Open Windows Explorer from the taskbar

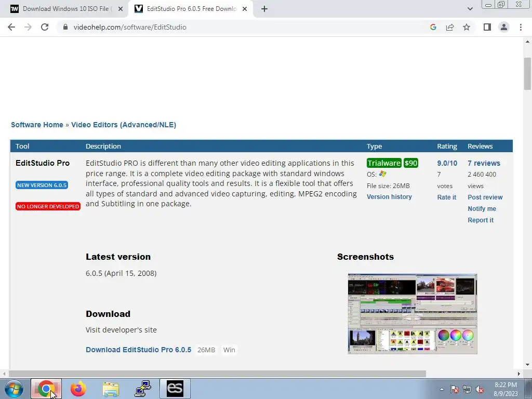[x=111, y=389]
